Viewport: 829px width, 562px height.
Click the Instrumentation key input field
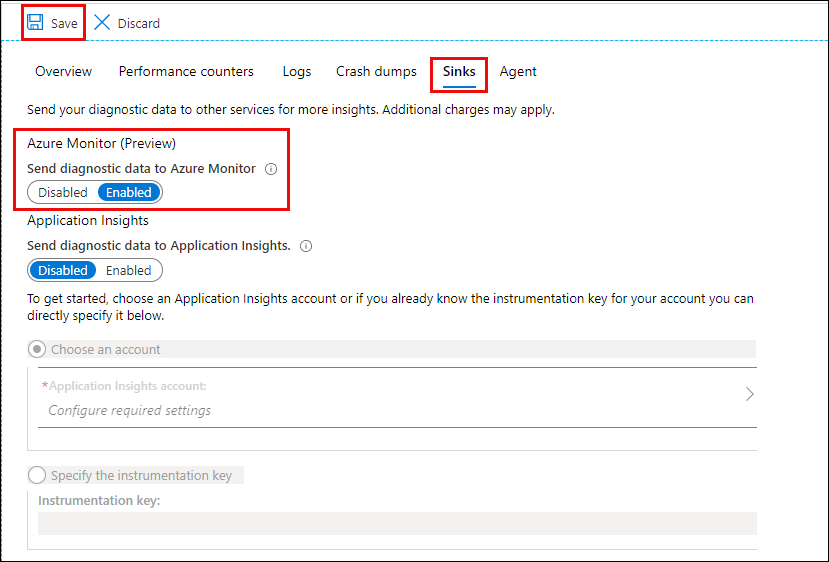click(x=397, y=523)
